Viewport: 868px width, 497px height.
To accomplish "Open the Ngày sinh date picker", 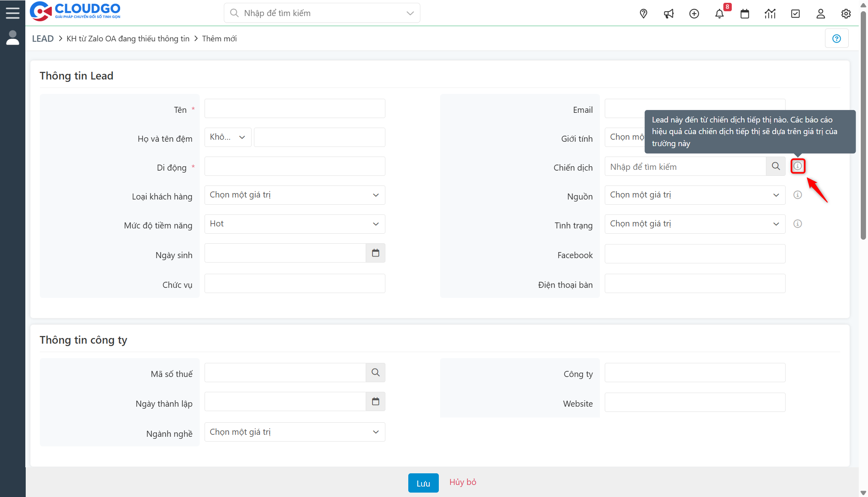I will coord(375,253).
